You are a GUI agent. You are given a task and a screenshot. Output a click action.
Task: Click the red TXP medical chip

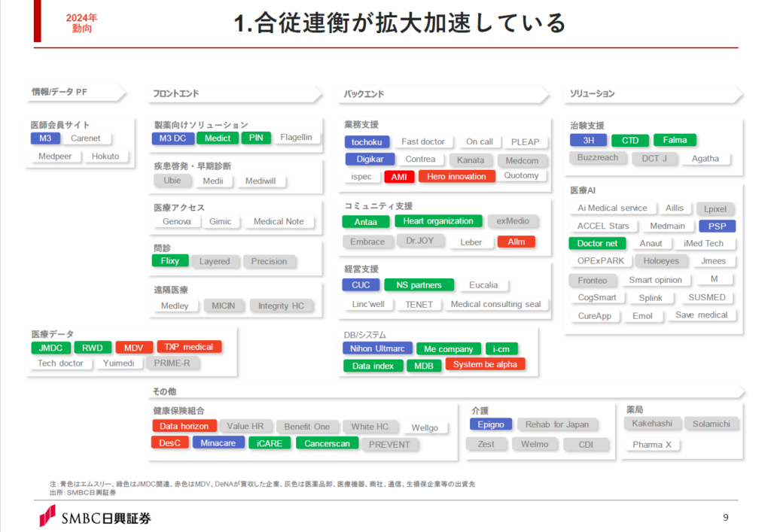point(189,347)
